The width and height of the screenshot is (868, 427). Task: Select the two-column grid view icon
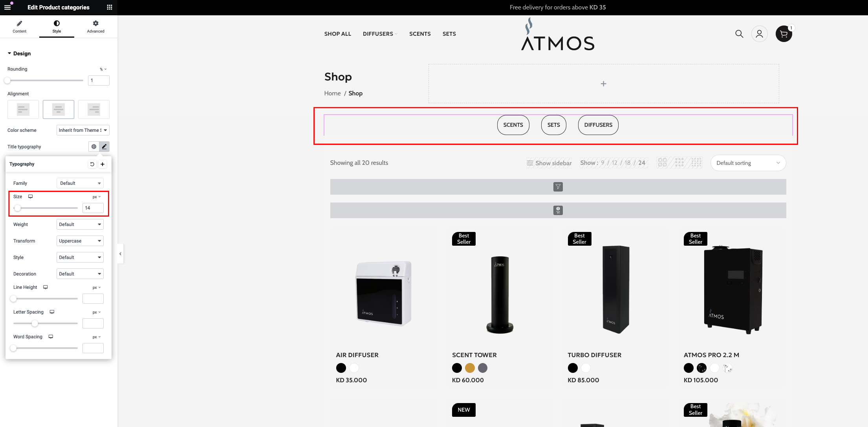point(662,162)
